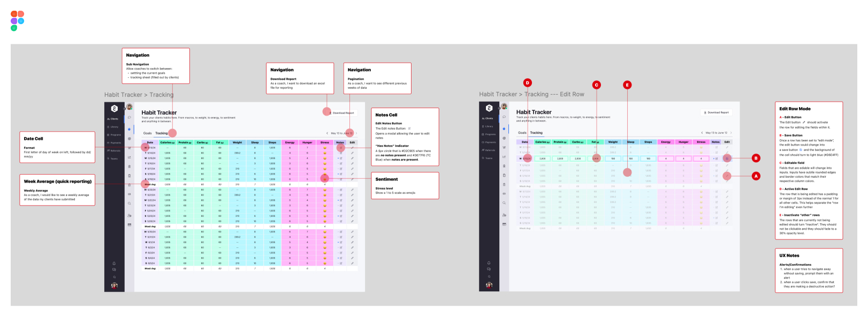Click the company logo atop Edit Row mockup sidebar
868x317 pixels.
[x=489, y=108]
